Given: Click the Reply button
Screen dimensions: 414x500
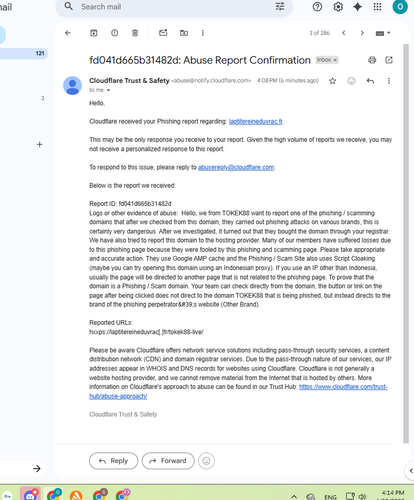Looking at the screenshot, I should point(113,461).
